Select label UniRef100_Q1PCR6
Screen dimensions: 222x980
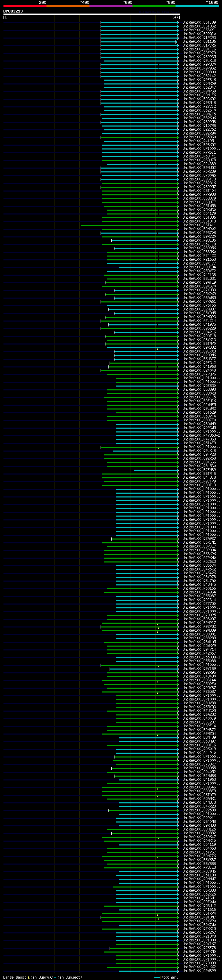199,45
